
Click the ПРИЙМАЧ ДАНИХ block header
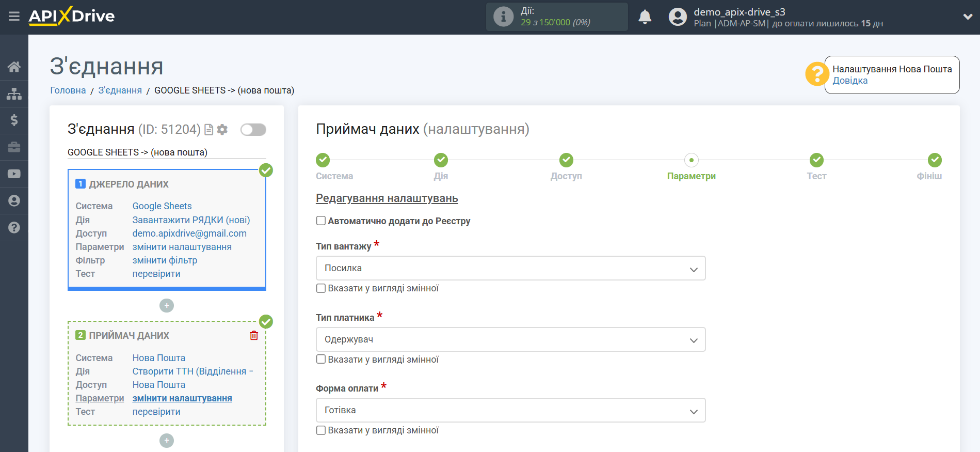tap(129, 336)
